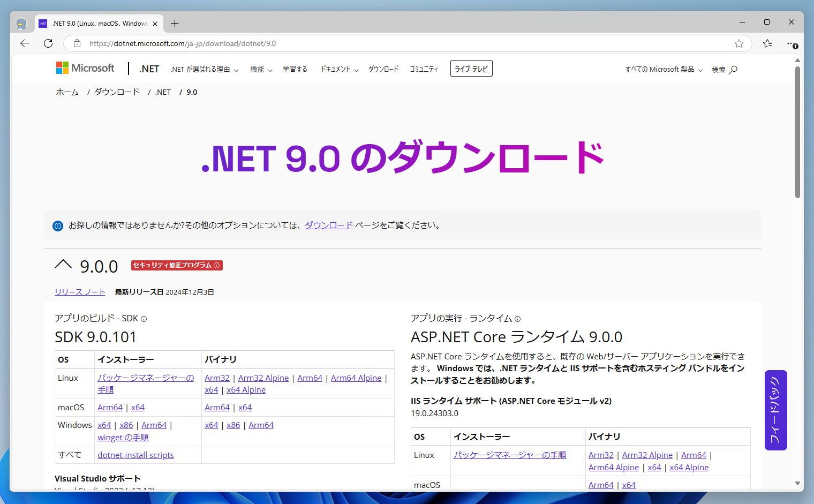Download SDK Linux x64 Alpine binary

pos(246,390)
